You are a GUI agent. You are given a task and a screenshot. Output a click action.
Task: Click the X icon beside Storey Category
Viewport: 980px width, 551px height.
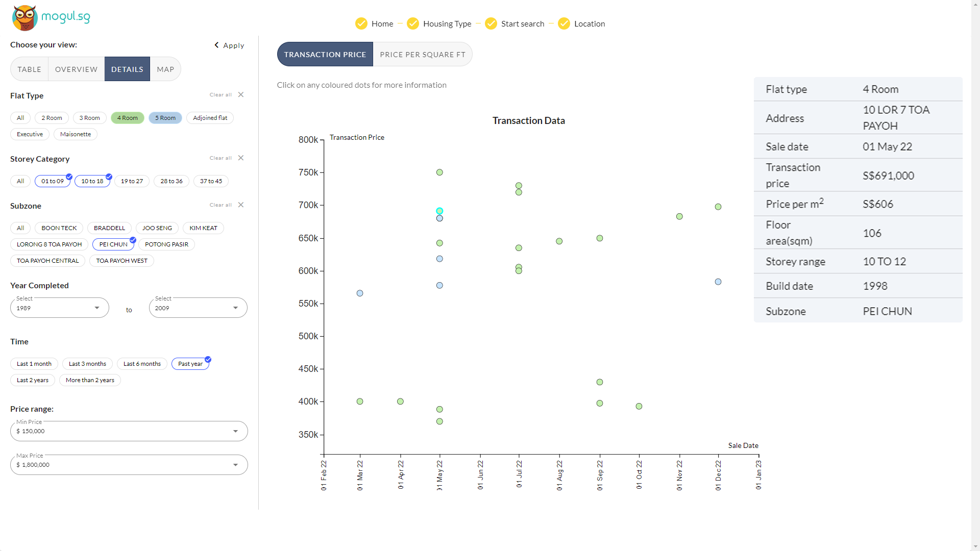241,158
